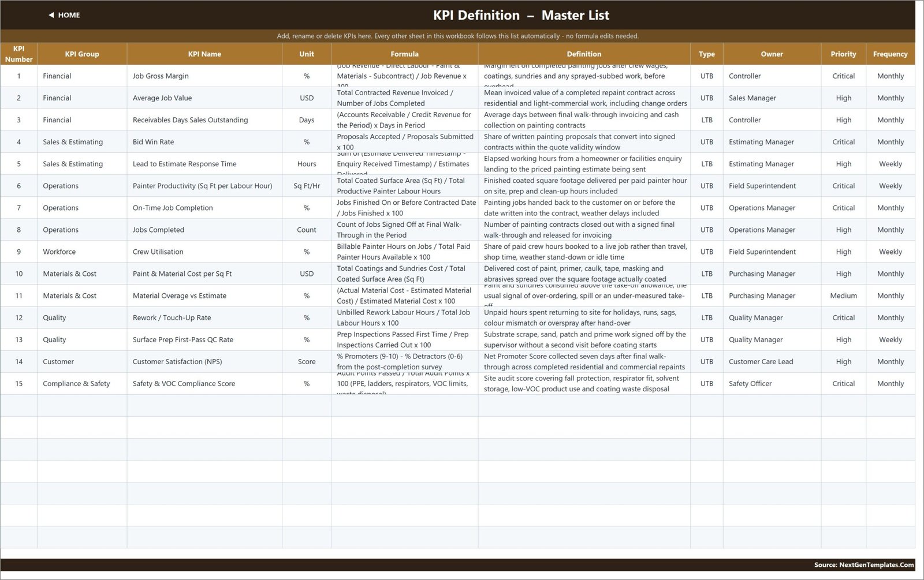
Task: Select the Type column header
Action: tap(706, 54)
